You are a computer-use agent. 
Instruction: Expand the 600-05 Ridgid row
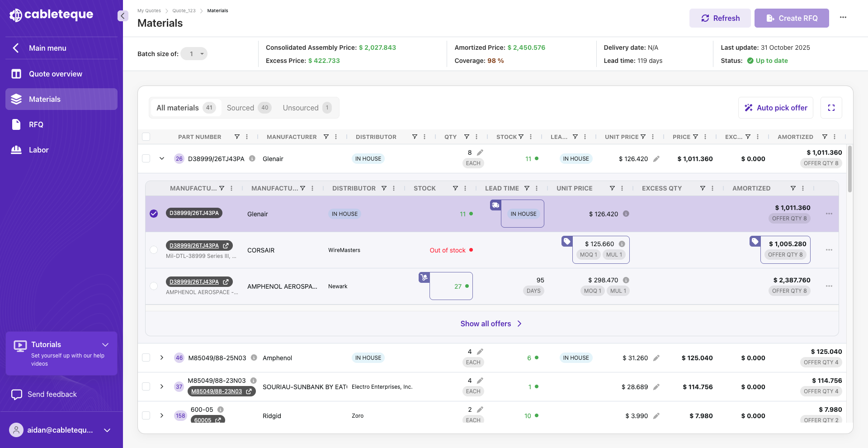[x=162, y=415]
